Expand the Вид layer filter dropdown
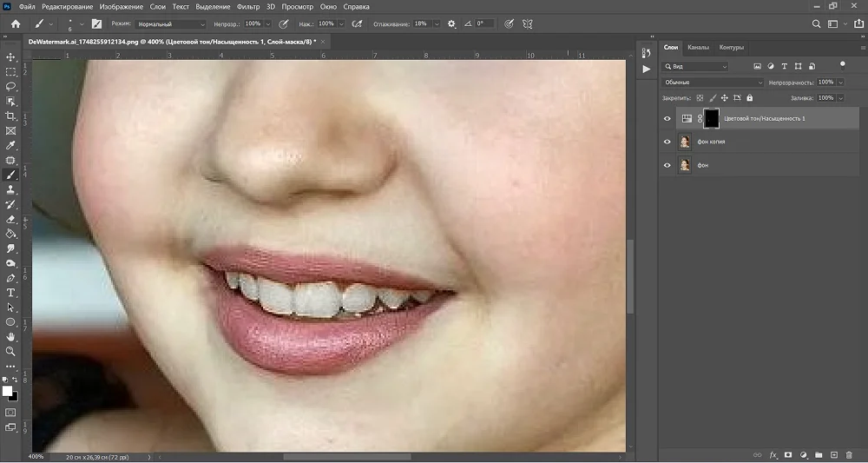 (x=696, y=67)
